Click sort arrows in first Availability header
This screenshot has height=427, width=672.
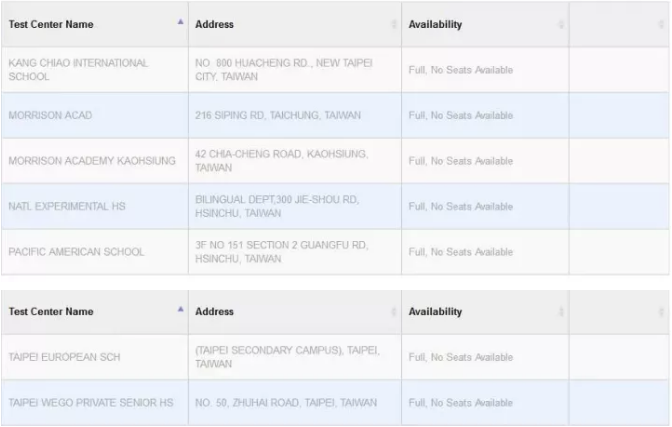(561, 24)
